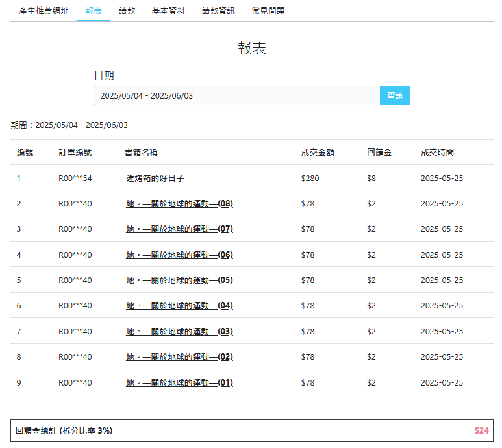The width and height of the screenshot is (502, 448).
Task: Click the 成交時間 column header
Action: point(437,153)
